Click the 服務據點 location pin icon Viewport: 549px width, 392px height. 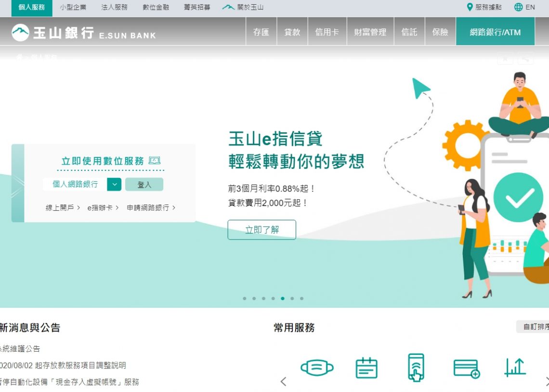point(470,7)
